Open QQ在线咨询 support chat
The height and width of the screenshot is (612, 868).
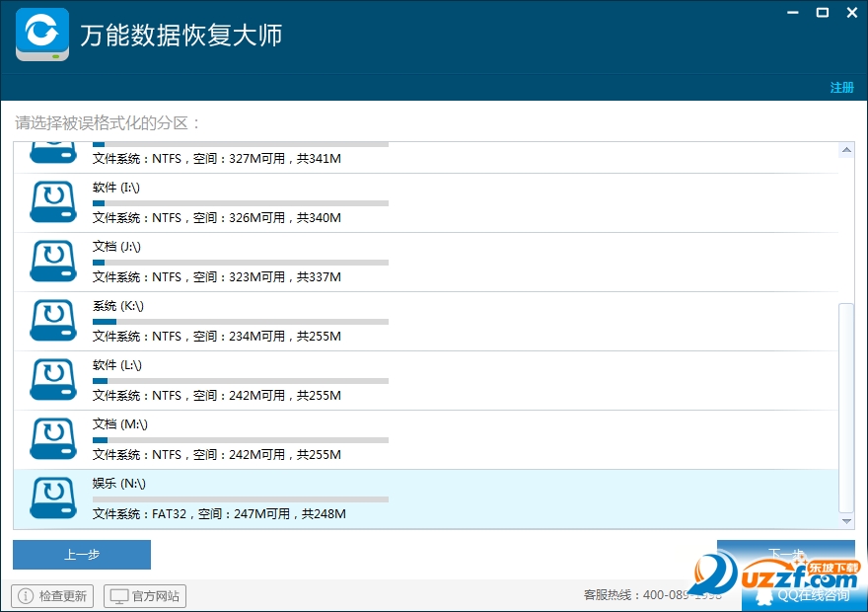(813, 595)
